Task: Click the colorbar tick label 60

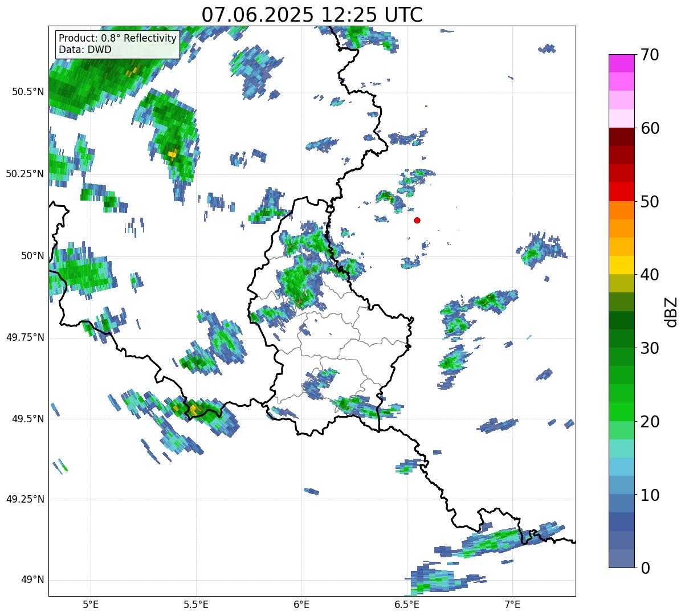Action: [650, 129]
